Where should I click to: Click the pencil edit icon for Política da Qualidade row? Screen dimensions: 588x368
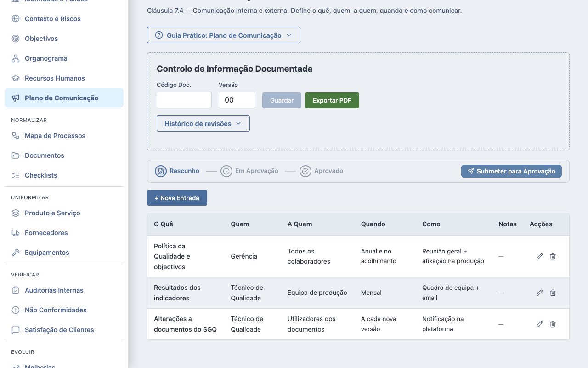click(x=539, y=256)
